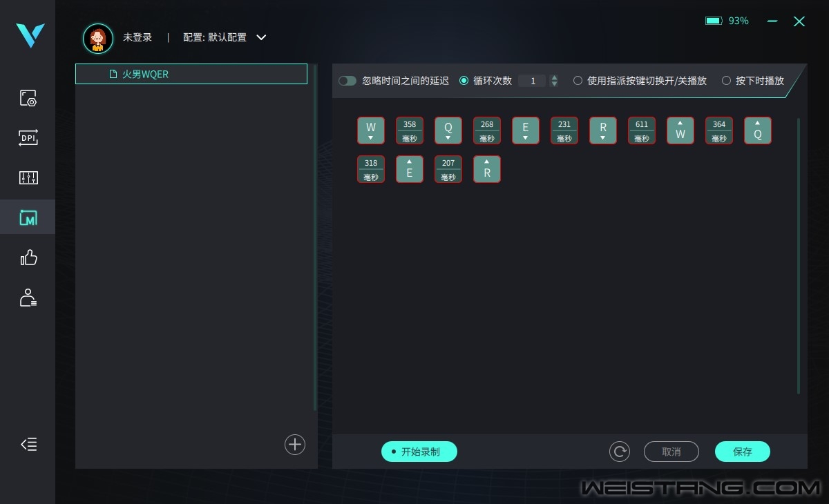The width and height of the screenshot is (829, 504).
Task: Open the DPI settings page
Action: (28, 138)
